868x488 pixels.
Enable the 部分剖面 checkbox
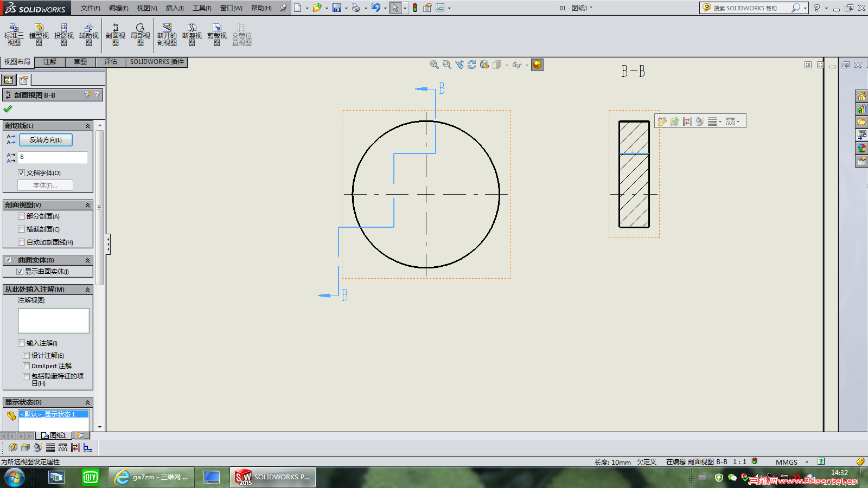click(22, 216)
